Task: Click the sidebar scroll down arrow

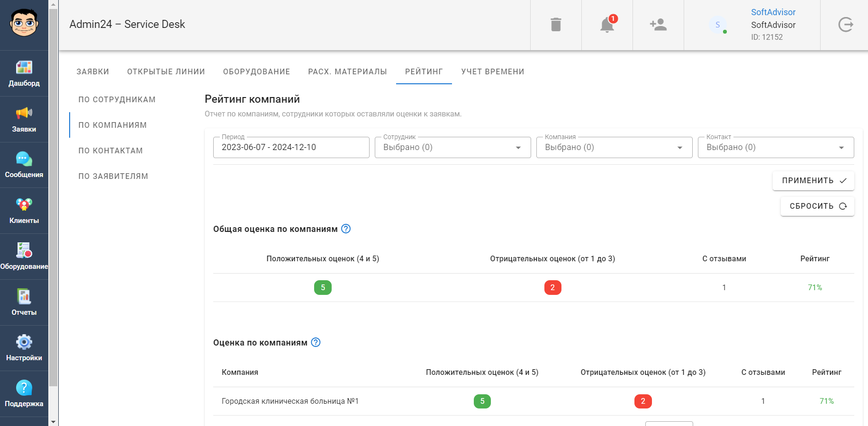Action: [53, 421]
